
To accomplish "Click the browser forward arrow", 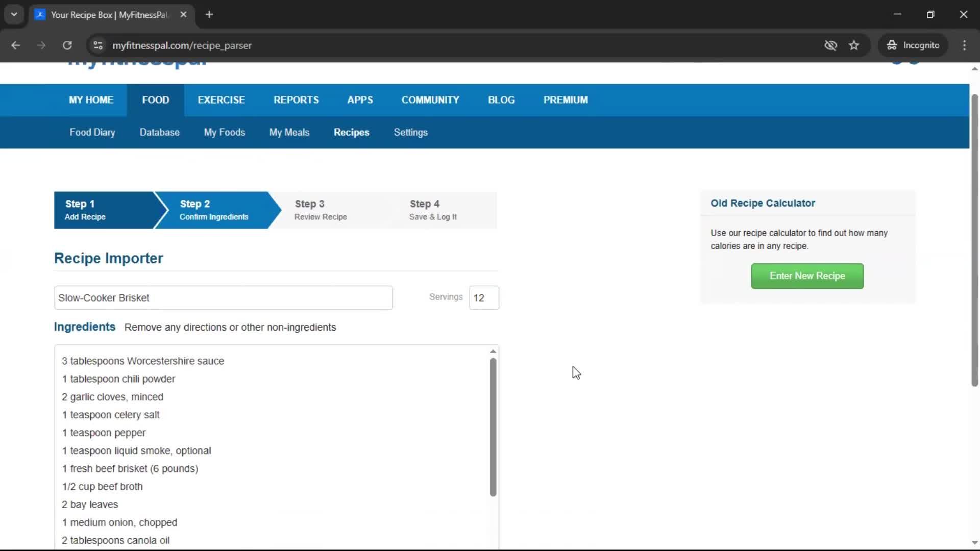I will pos(41,45).
